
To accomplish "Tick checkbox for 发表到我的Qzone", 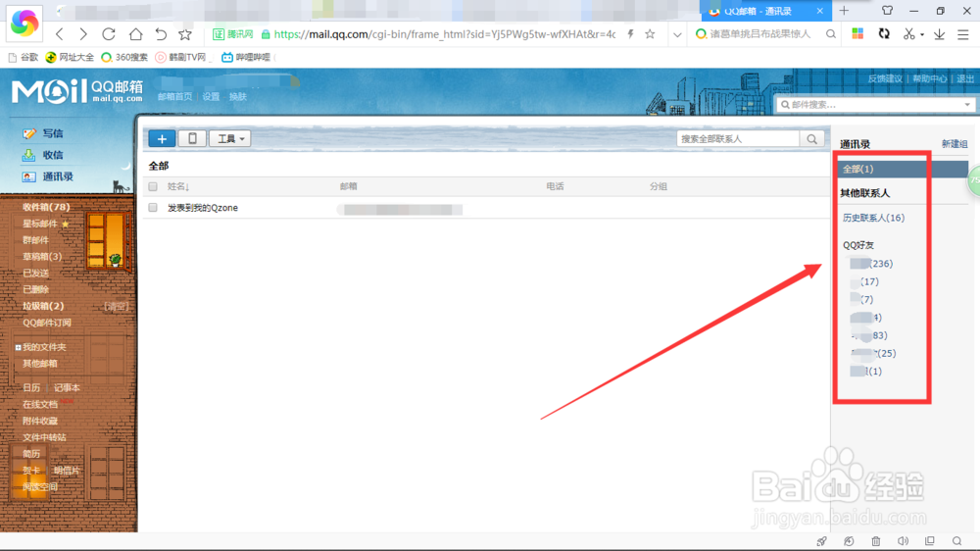I will click(153, 208).
